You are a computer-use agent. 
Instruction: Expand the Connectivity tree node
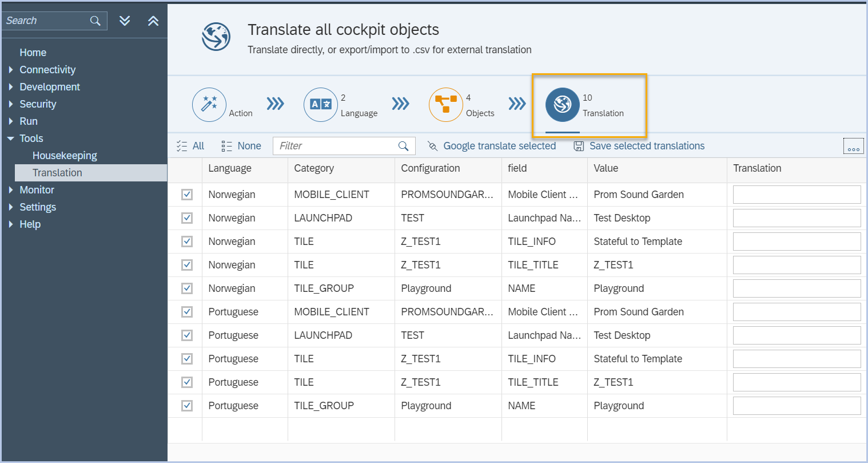coord(11,70)
